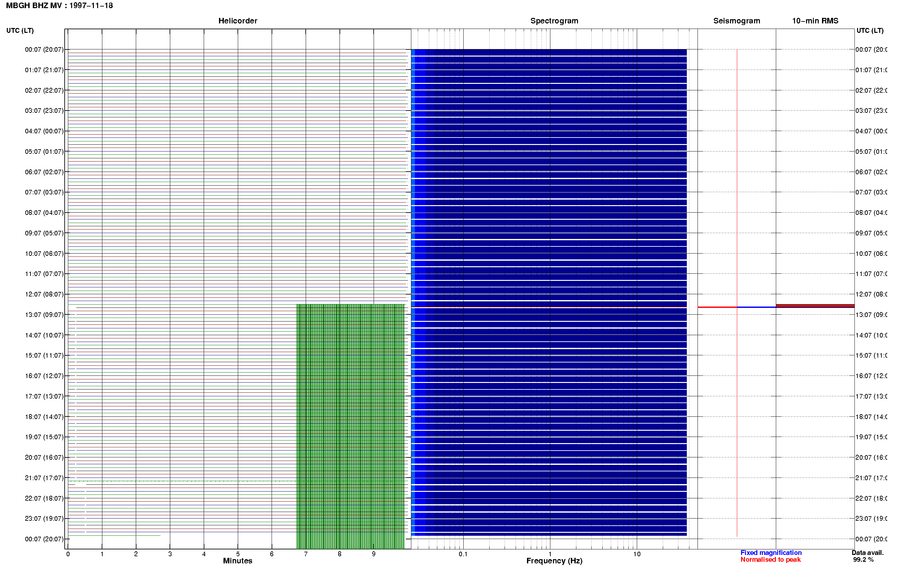Screen dimensions: 924x578
Task: Select left time label '23:07 (19:07)'
Action: (x=44, y=519)
